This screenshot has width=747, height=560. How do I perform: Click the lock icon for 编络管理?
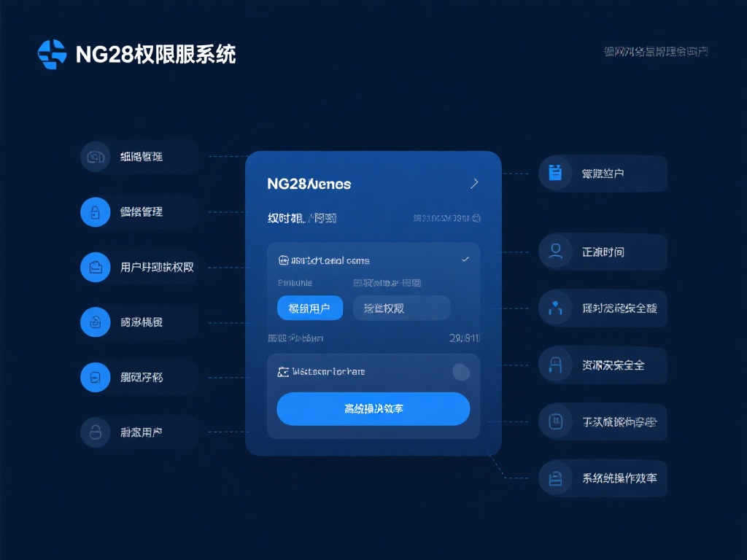pos(95,211)
